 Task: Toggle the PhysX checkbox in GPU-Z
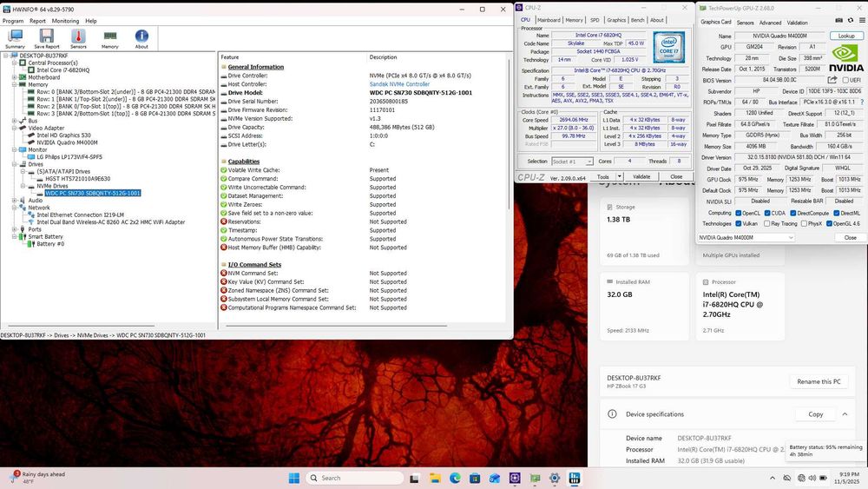[x=804, y=224]
